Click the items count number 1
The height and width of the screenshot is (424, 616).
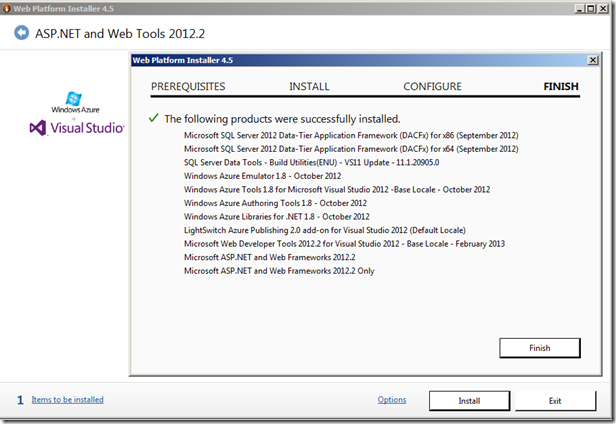coord(20,400)
